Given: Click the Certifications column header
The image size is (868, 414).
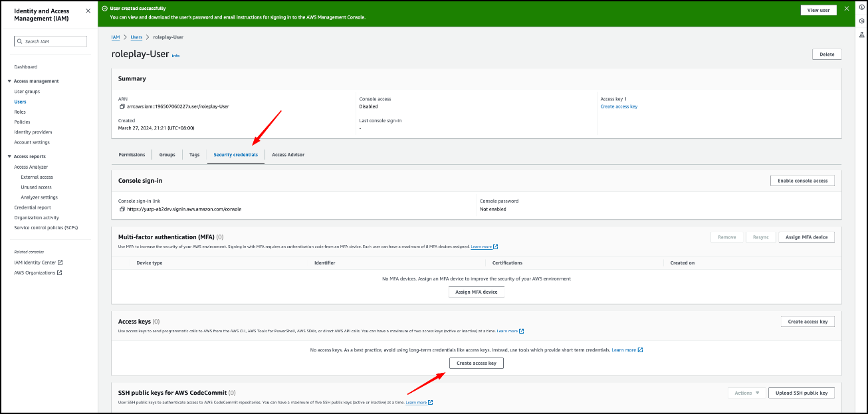Looking at the screenshot, I should pos(507,262).
